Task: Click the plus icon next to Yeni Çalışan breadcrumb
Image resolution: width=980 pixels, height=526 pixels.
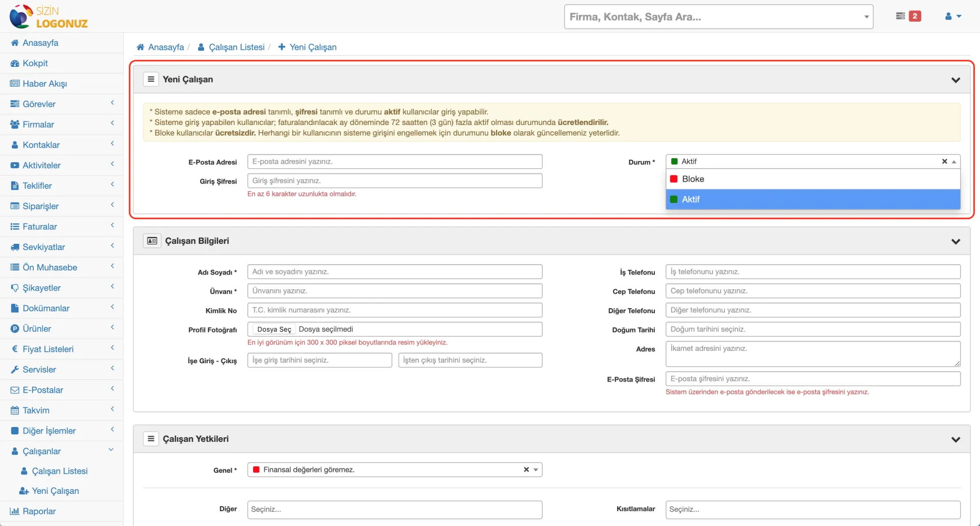Action: (282, 47)
